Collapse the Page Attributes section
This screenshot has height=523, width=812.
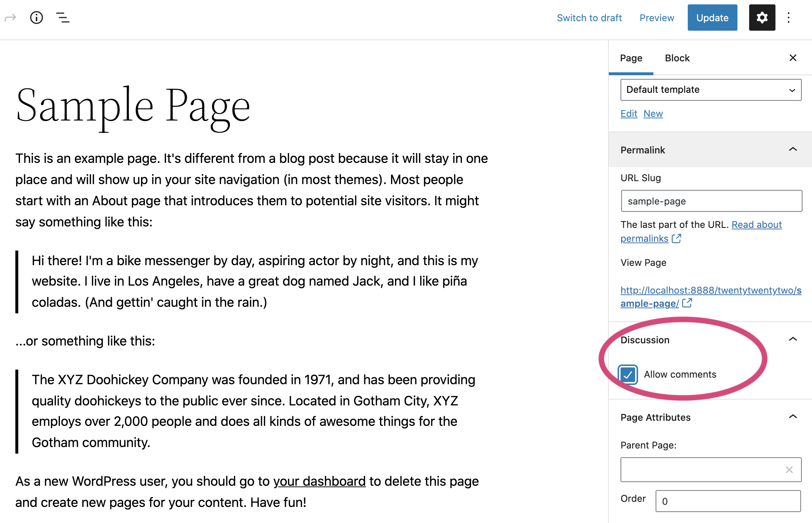point(793,416)
